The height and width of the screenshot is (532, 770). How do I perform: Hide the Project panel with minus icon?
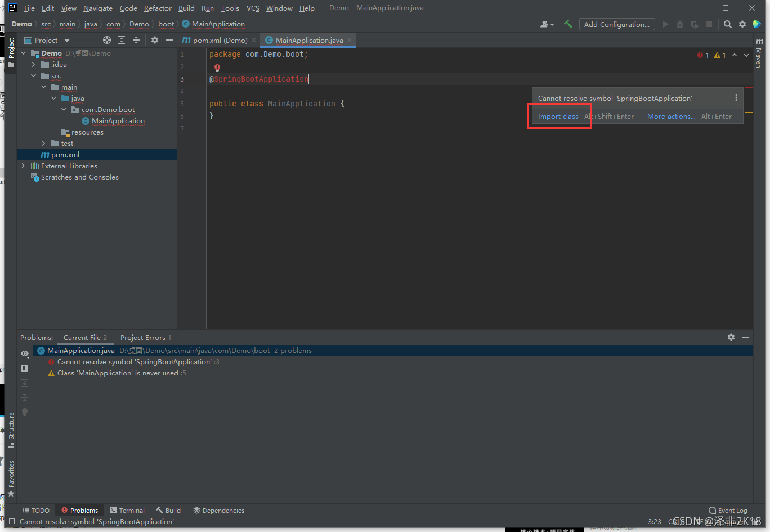(169, 40)
